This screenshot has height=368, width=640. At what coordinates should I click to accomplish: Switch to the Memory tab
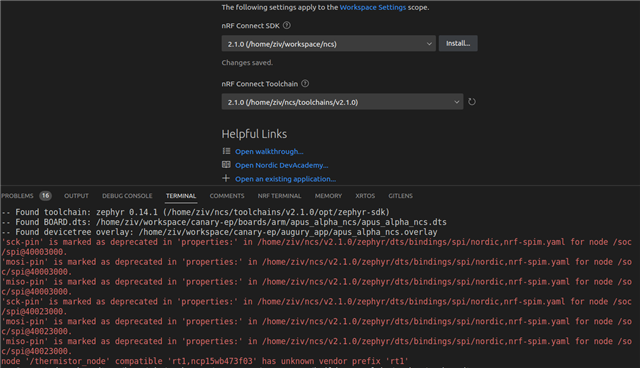pyautogui.click(x=328, y=196)
